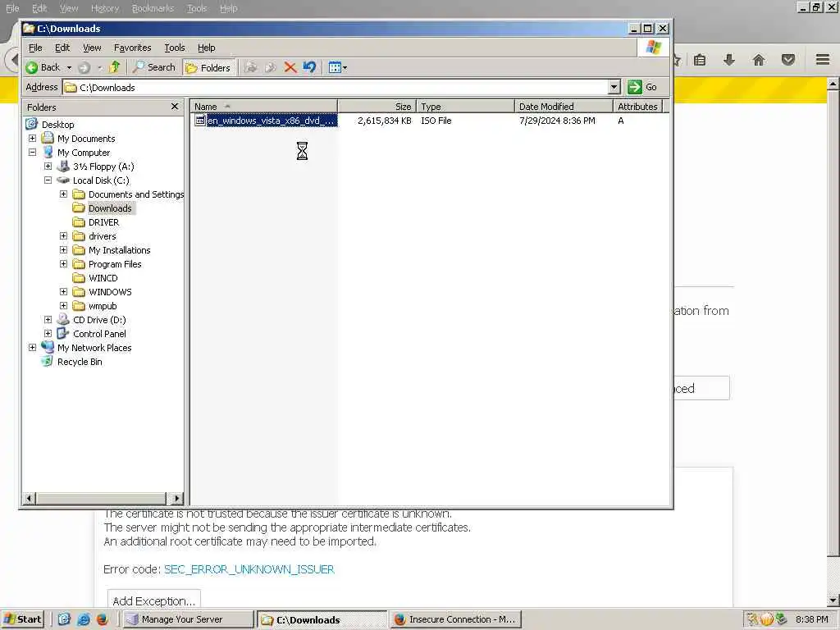Screen dimensions: 840x630
Task: Sort by Attributes column header
Action: (637, 107)
